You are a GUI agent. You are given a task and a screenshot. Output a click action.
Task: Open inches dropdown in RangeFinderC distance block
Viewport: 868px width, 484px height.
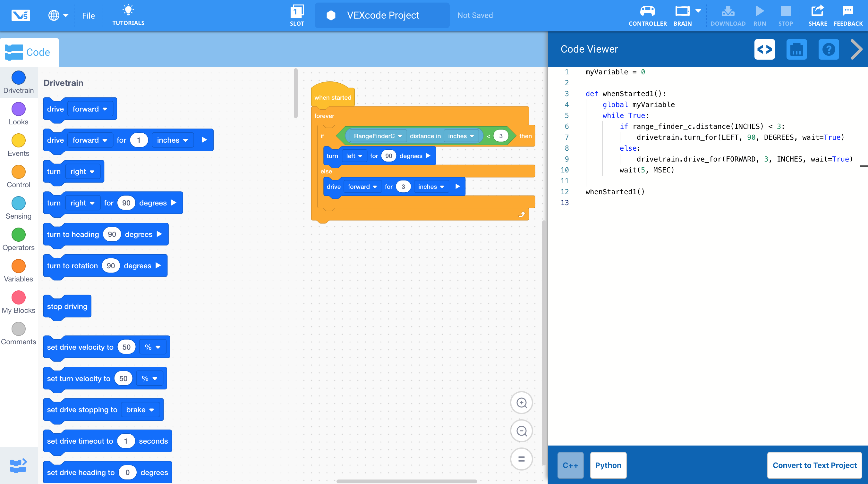tap(461, 136)
